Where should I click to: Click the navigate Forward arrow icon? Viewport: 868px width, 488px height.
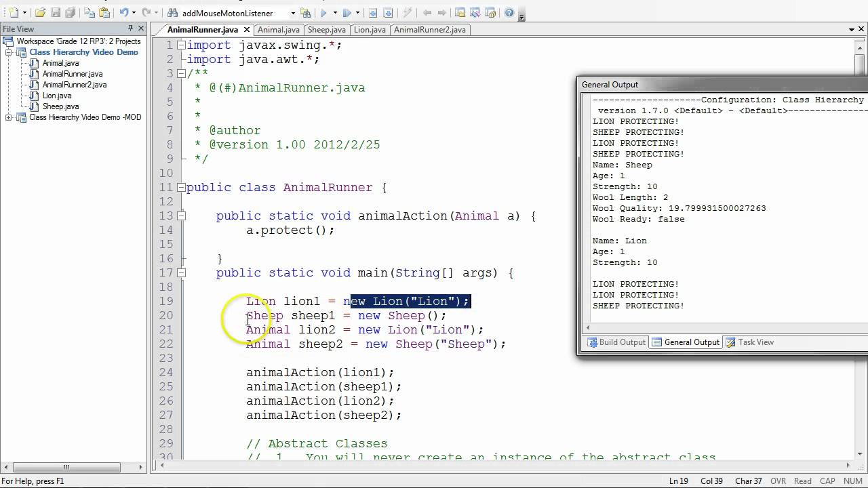[442, 13]
